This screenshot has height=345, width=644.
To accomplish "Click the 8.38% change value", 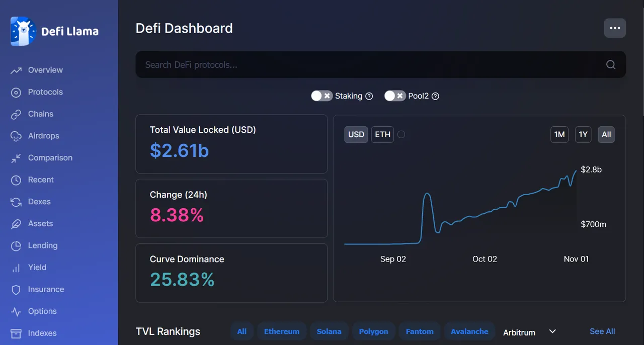I will 177,215.
